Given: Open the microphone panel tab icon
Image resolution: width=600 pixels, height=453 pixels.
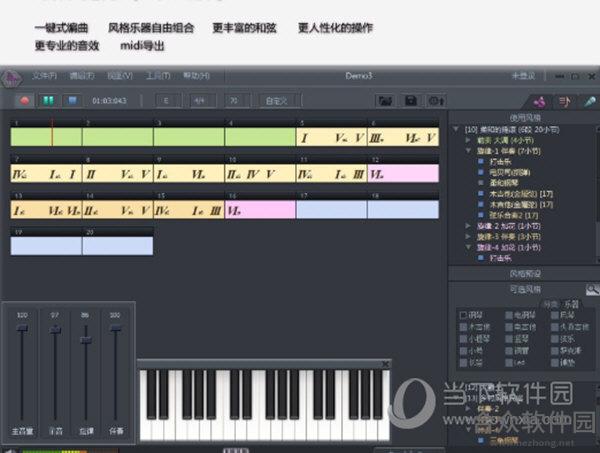Looking at the screenshot, I should click(x=590, y=102).
